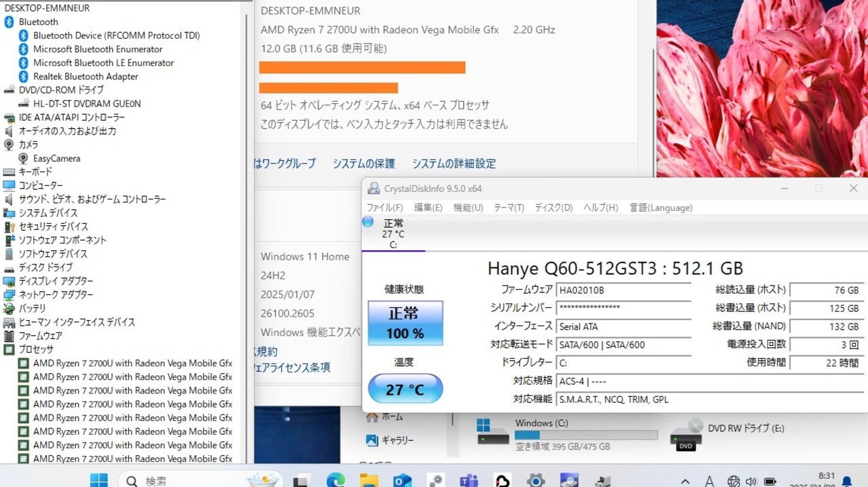Select Microsoft Bluetooth LE Enumerator device
The width and height of the screenshot is (868, 487).
point(104,62)
